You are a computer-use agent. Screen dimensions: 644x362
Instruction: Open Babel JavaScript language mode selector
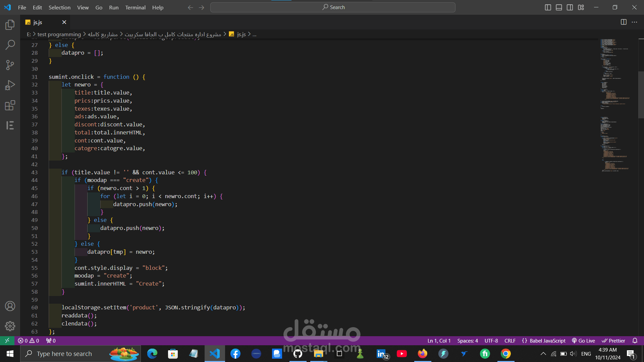pyautogui.click(x=544, y=341)
